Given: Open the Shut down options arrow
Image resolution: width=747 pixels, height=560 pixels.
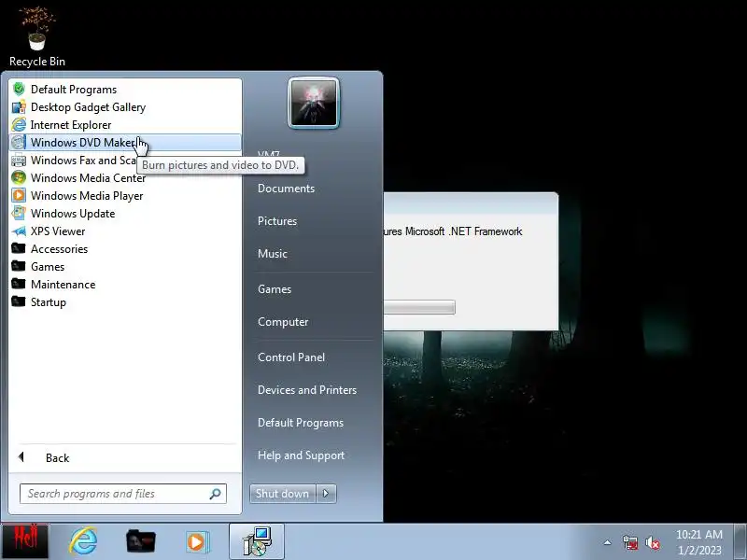Looking at the screenshot, I should 326,494.
